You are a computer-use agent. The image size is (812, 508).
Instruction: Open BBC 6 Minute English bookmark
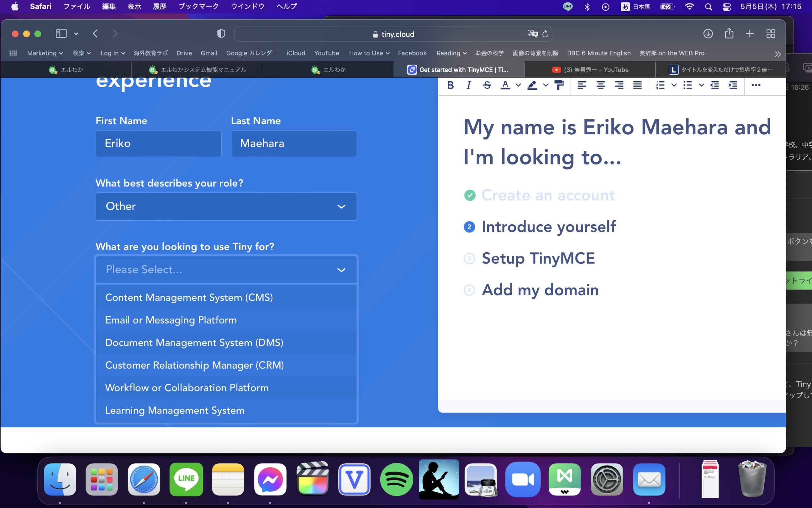tap(598, 53)
